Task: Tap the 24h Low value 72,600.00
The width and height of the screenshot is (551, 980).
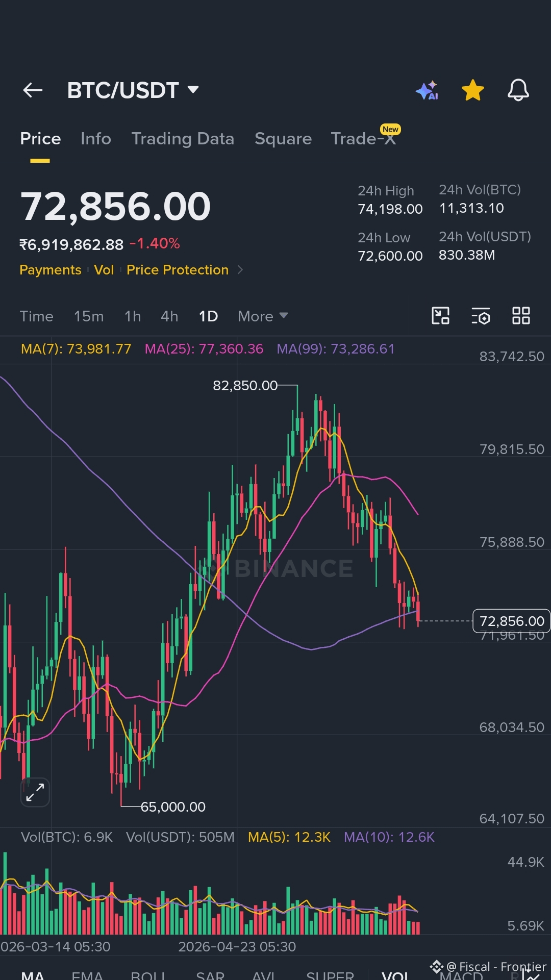Action: tap(390, 256)
